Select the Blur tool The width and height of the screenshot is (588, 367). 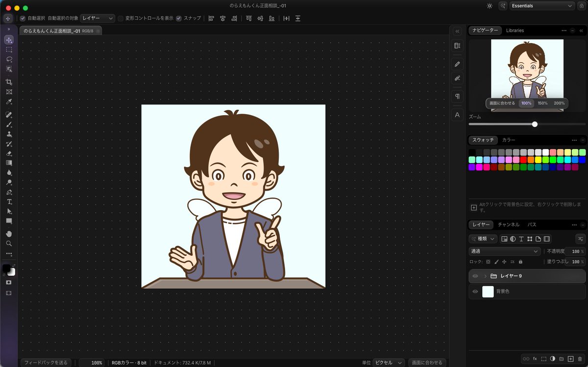[x=9, y=172]
